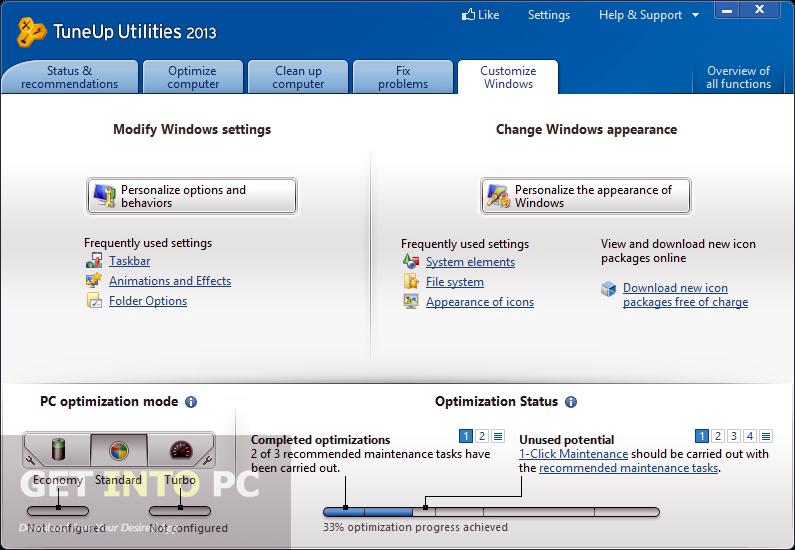Viewport: 795px width, 550px height.
Task: Click the 'Unused potential' heading
Action: [x=566, y=440]
